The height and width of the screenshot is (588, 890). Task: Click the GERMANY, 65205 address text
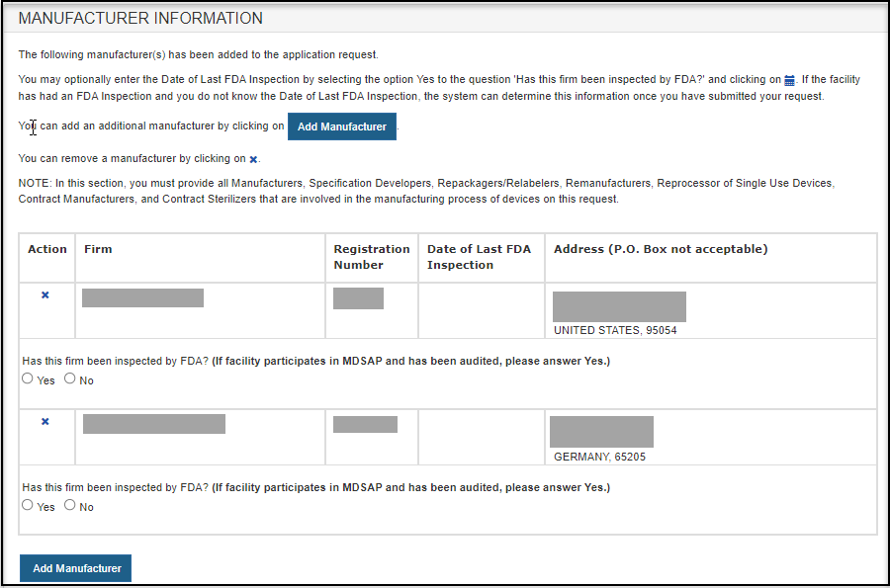coord(600,458)
